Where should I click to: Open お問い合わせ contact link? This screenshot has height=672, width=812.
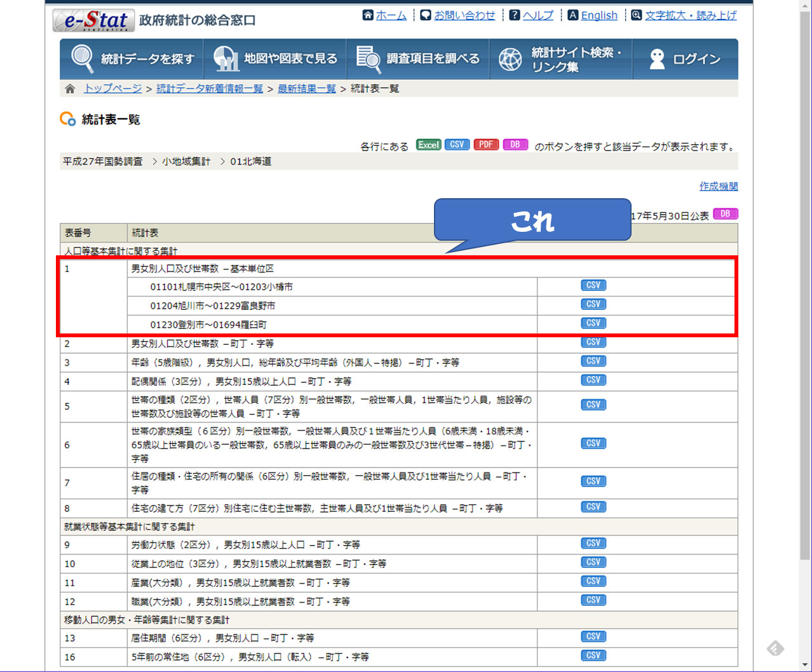point(464,15)
